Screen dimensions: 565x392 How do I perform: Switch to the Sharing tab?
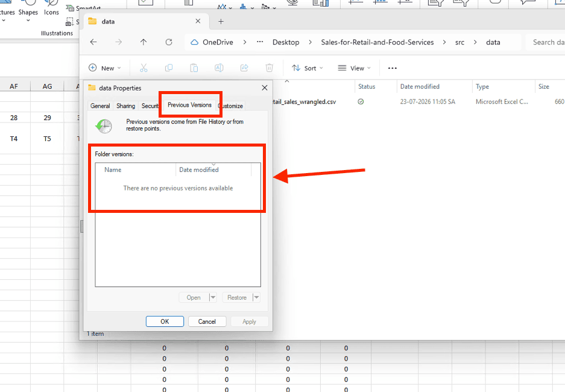click(126, 106)
